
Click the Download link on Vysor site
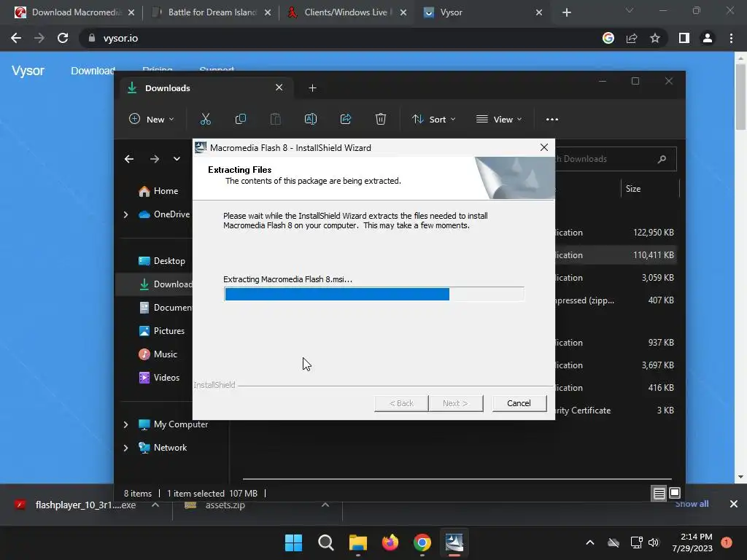pyautogui.click(x=93, y=71)
